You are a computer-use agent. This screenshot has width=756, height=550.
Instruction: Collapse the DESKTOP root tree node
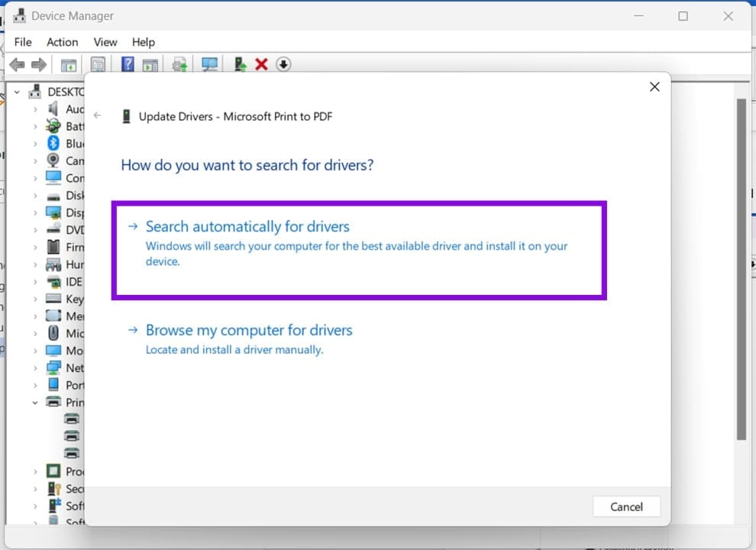17,92
